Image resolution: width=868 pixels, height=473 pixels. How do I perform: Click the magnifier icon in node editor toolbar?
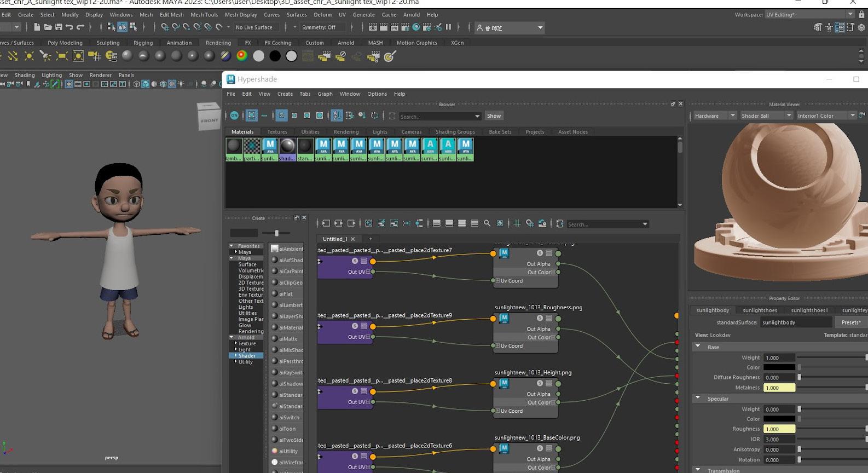click(487, 223)
